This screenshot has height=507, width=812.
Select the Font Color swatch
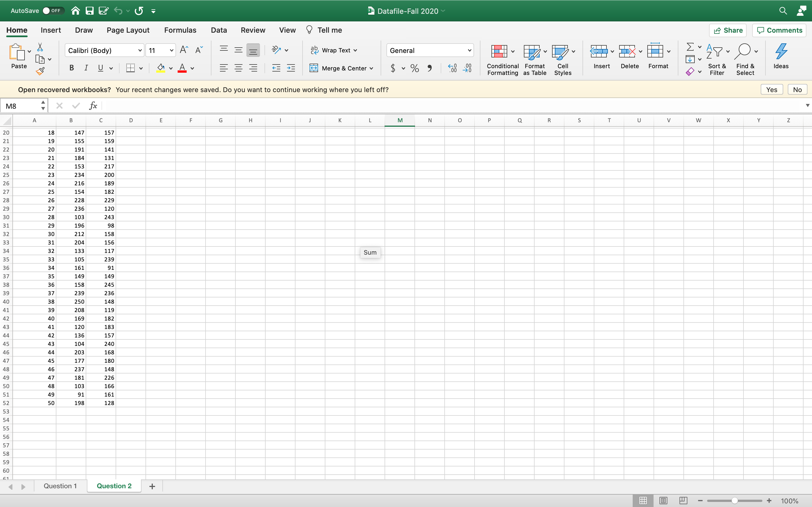click(182, 68)
